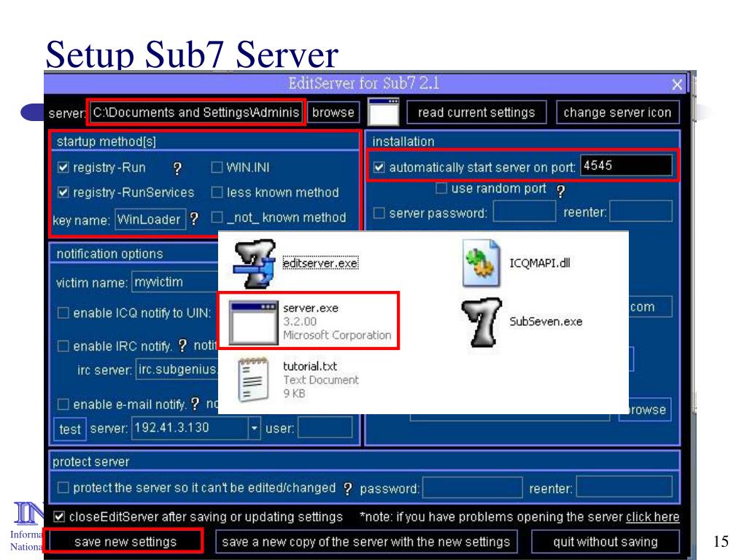Click the server password input field

[525, 211]
